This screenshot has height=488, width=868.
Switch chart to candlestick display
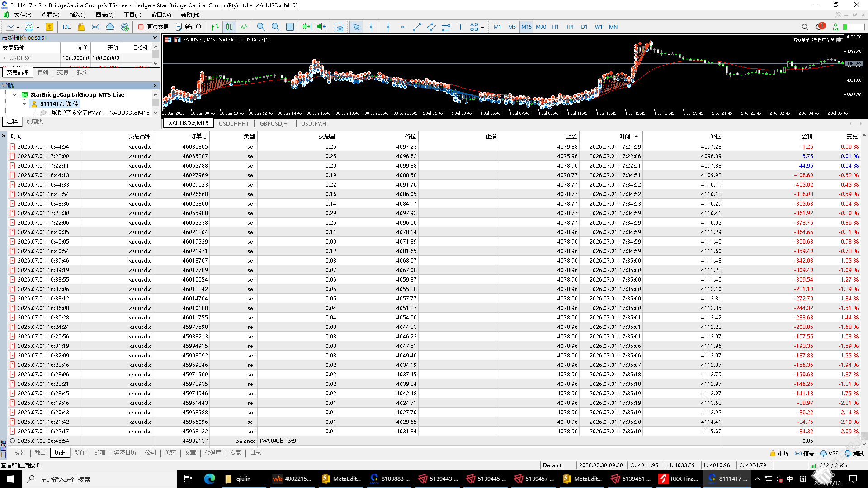tap(230, 27)
